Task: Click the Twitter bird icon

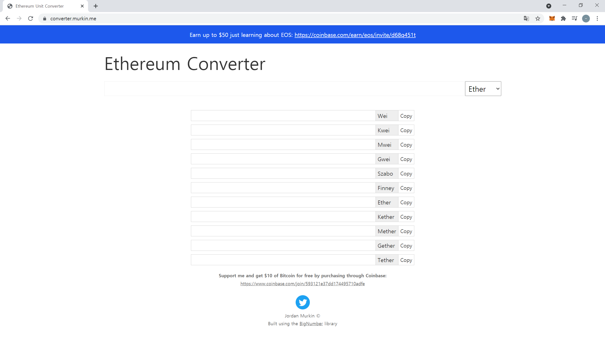Action: pos(302,302)
